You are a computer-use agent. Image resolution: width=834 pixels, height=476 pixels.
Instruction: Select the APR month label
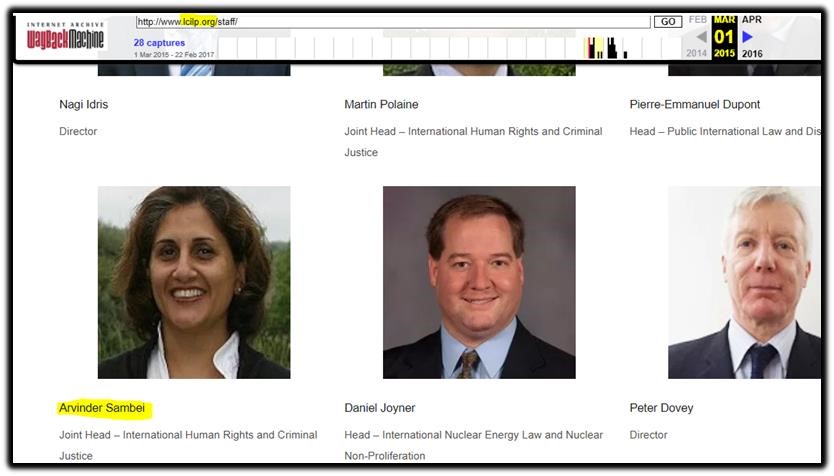[x=752, y=20]
